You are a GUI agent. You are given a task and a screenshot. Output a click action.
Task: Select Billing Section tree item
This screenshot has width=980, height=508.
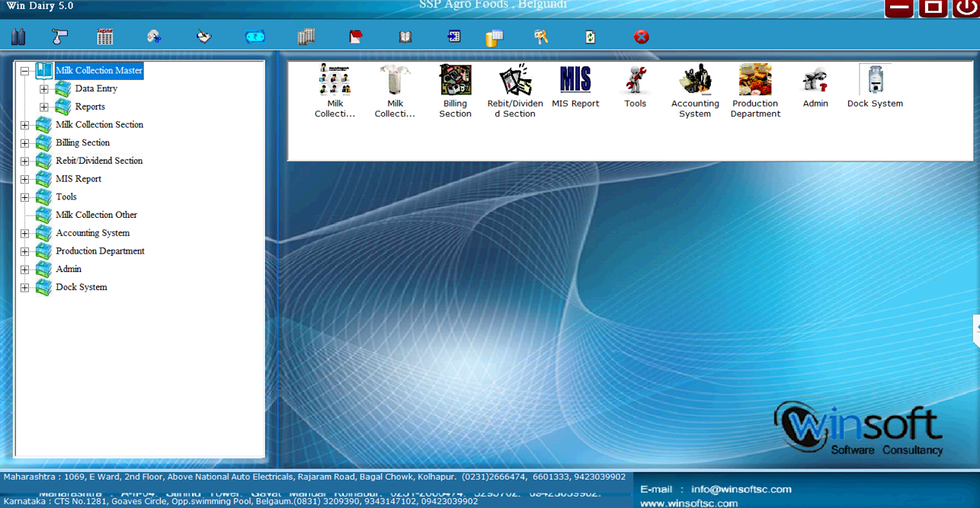click(82, 142)
